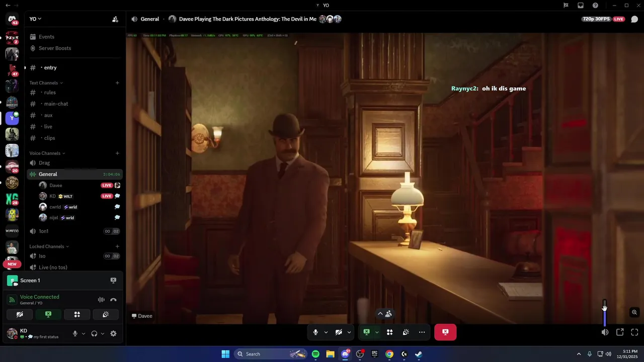Viewport: 644px width, 362px height.
Task: Open noise suppression waveform icon
Action: point(101,300)
